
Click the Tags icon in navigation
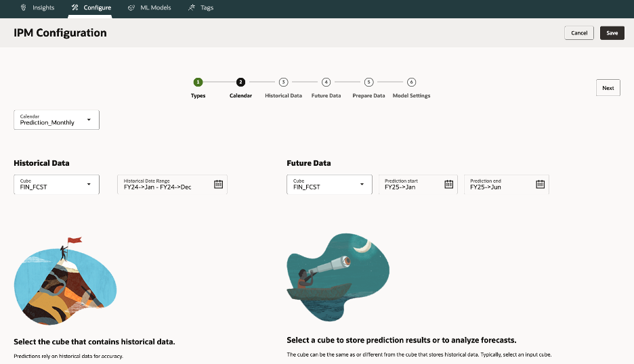coord(192,7)
